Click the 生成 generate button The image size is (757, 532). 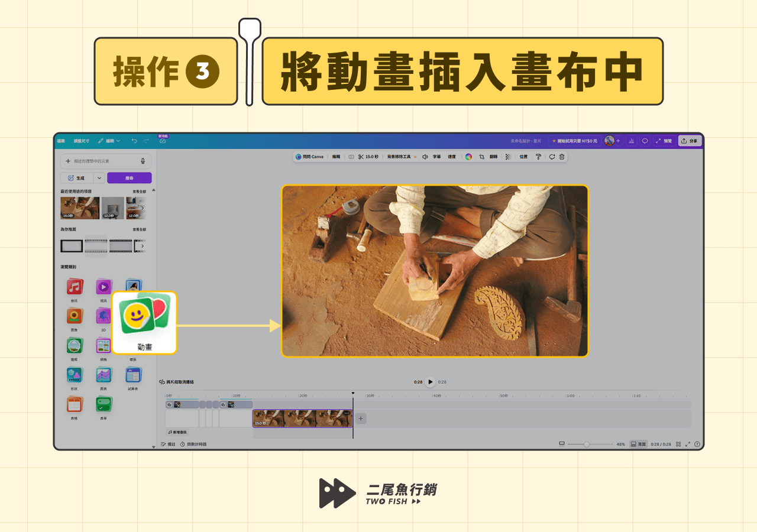pos(77,177)
